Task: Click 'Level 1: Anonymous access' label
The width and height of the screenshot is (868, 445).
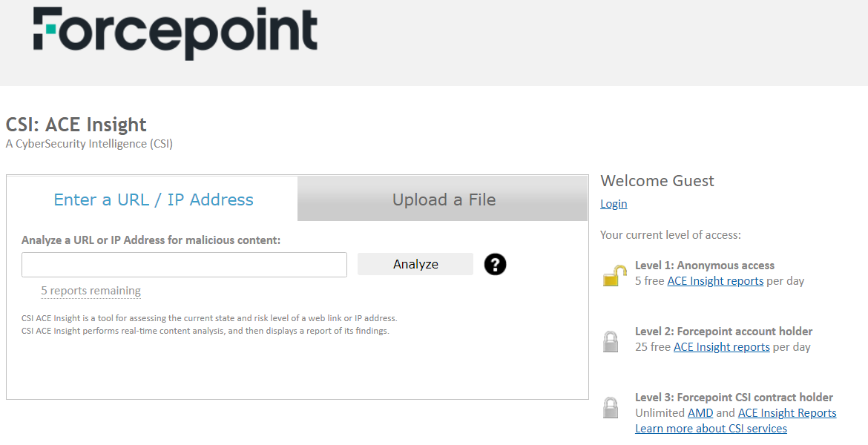Action: 705,265
